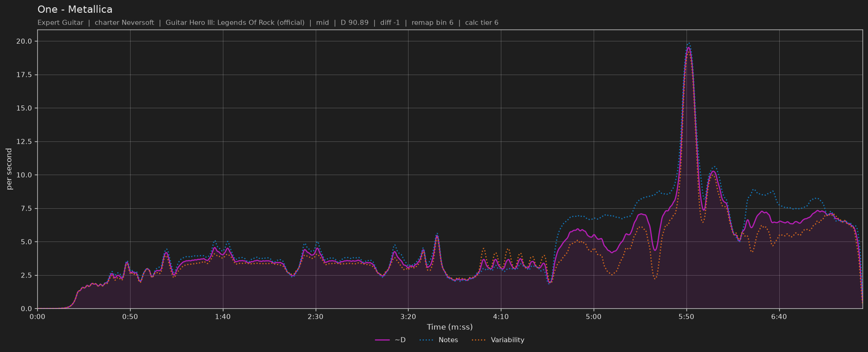The image size is (868, 352).
Task: Click the magenta ~D legend line sample
Action: coord(383,340)
